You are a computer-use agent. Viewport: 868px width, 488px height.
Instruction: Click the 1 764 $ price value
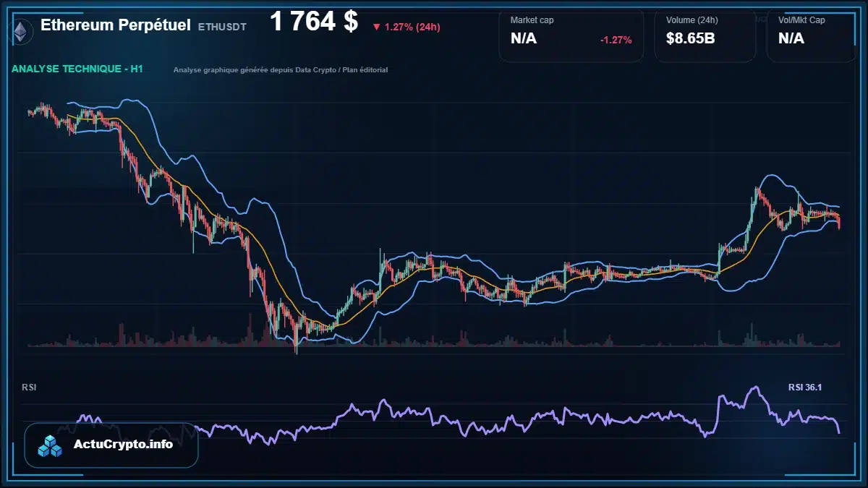click(x=314, y=22)
